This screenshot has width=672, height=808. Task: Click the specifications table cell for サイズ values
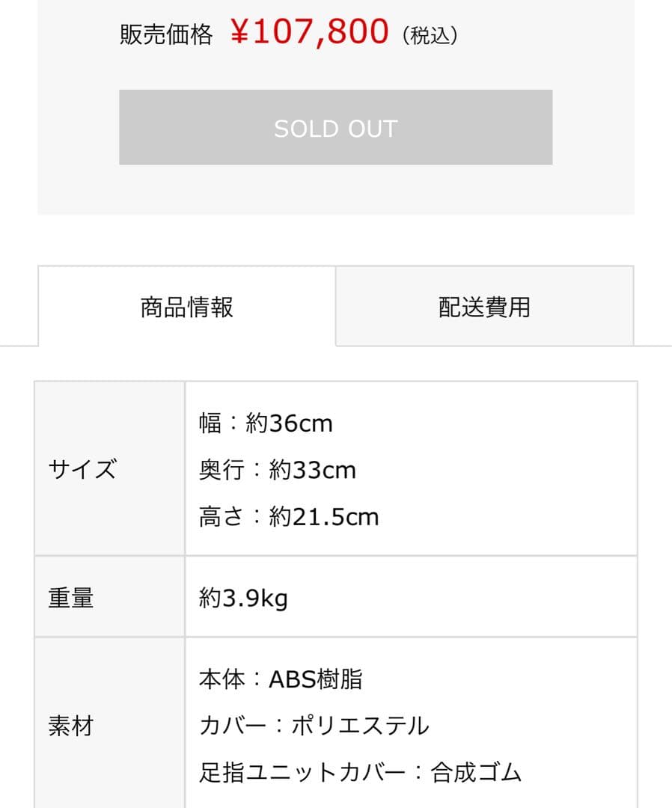412,469
